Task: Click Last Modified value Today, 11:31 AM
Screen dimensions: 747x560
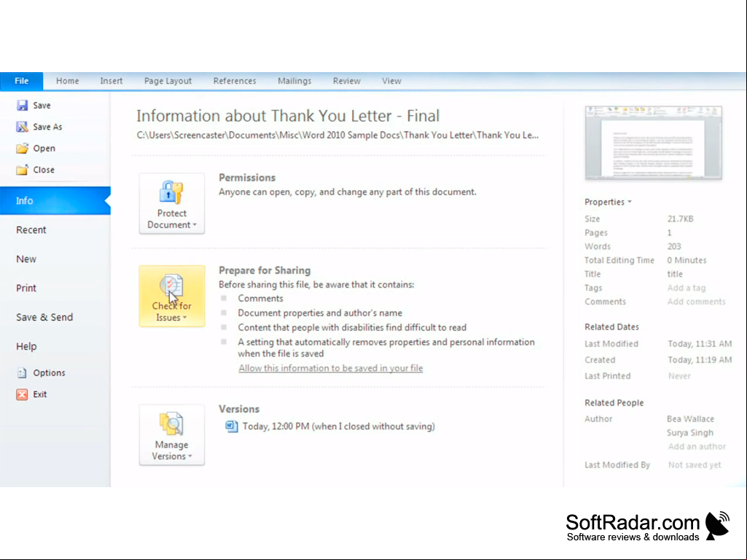Action: click(x=700, y=343)
